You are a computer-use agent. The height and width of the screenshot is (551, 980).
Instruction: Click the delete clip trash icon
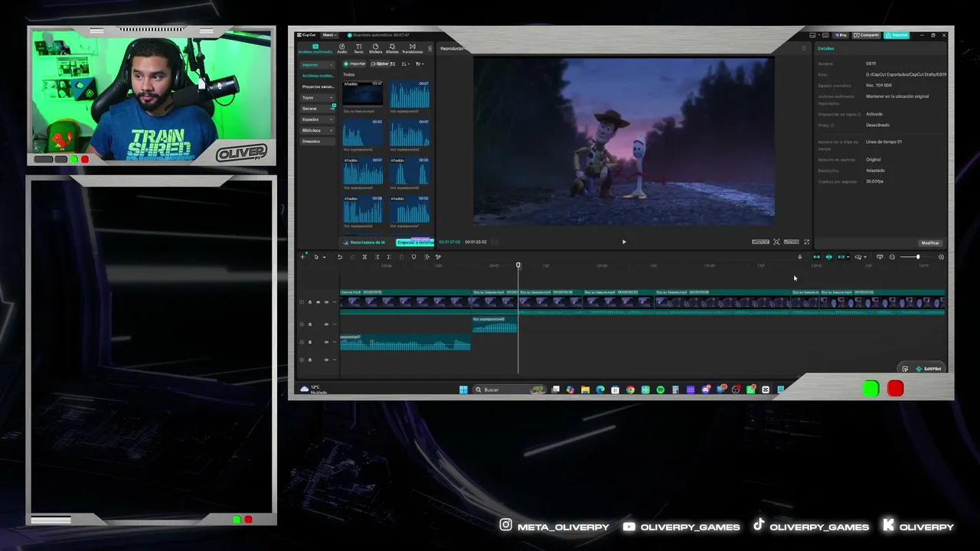click(x=401, y=257)
